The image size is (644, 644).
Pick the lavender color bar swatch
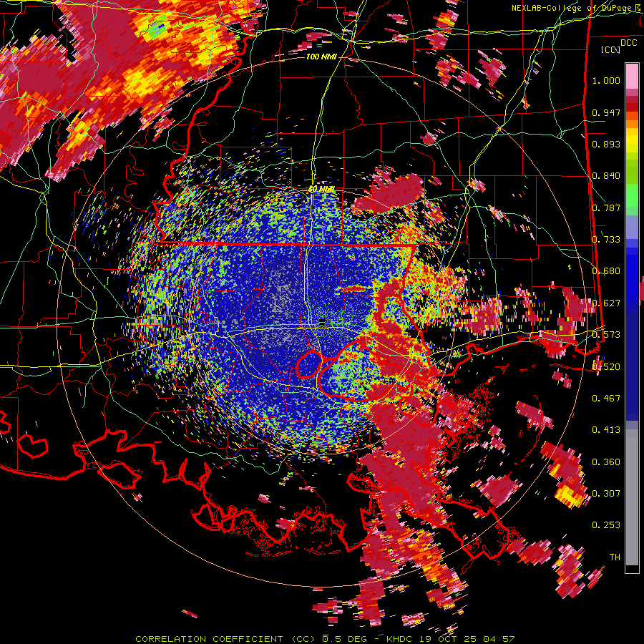[632, 226]
